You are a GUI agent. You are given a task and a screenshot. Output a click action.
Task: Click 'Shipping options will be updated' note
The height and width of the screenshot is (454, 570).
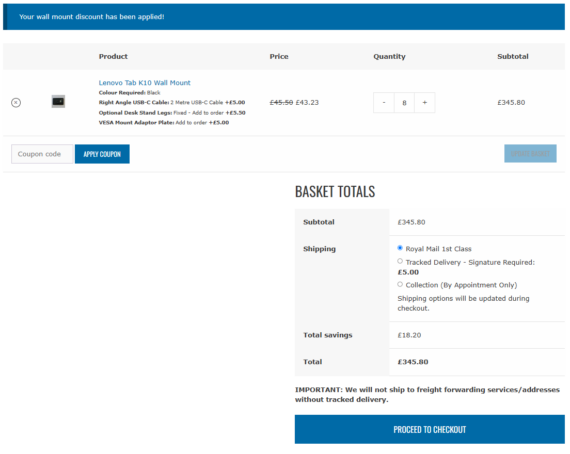coord(463,303)
